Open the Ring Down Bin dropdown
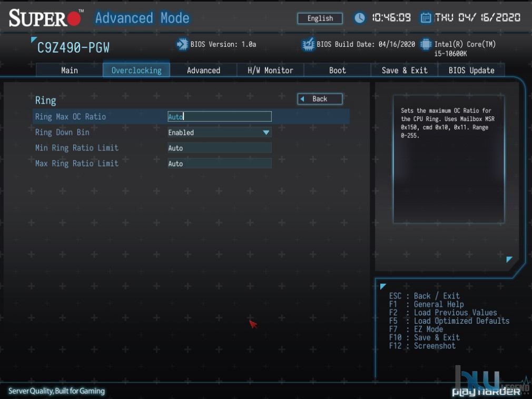The width and height of the screenshot is (532, 399). click(220, 133)
